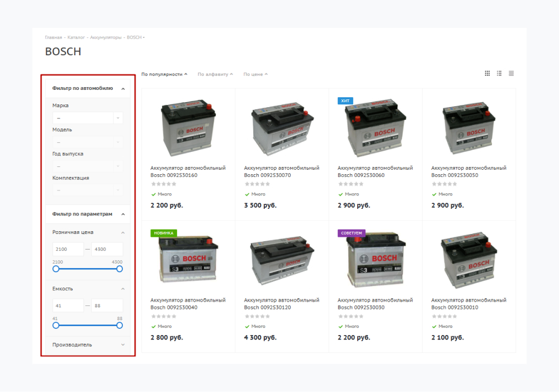Collapse the Фильтр по автомобилю section

point(123,88)
